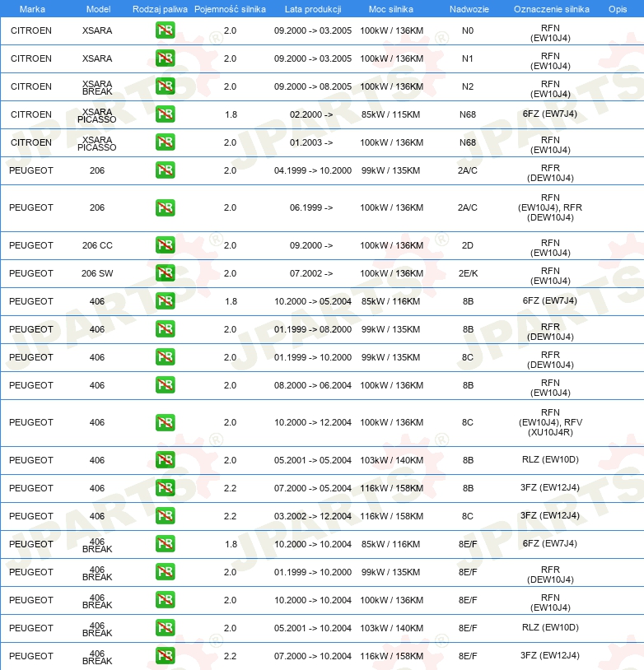644x670 pixels.
Task: Click the 'Moc silnika' column header
Action: [391, 9]
